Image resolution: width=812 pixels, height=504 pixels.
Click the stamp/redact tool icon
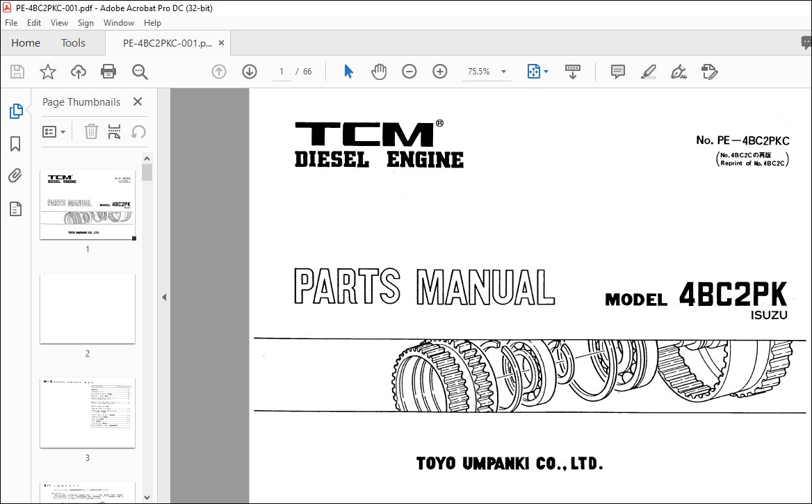[709, 72]
